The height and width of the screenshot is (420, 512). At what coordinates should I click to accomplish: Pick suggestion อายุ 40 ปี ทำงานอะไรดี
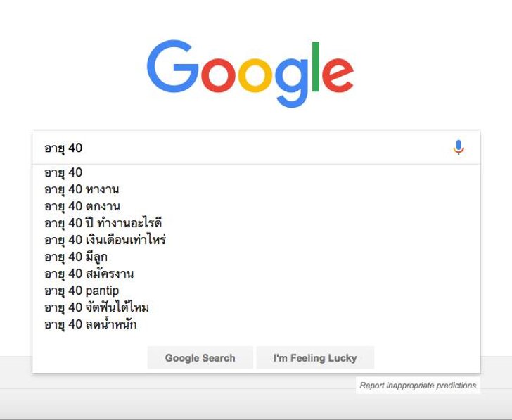click(x=256, y=223)
